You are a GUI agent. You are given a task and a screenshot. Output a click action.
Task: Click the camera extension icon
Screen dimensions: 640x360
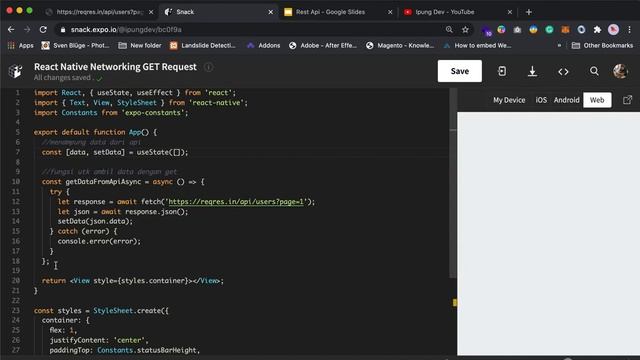[x=517, y=29]
